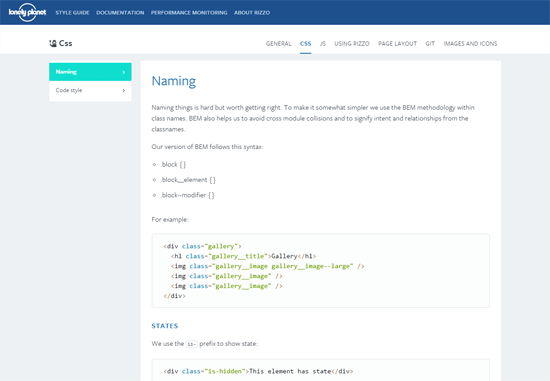Open the About Rizzo page

pos(252,13)
